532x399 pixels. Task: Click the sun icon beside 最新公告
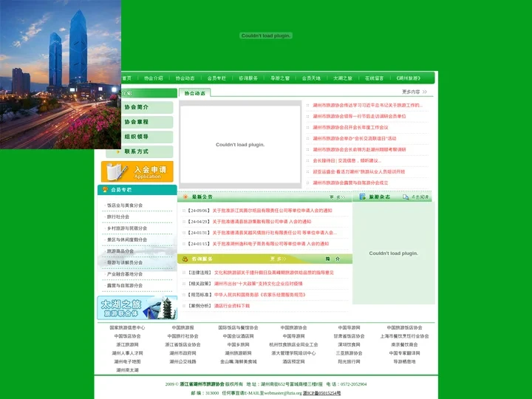[x=185, y=197]
